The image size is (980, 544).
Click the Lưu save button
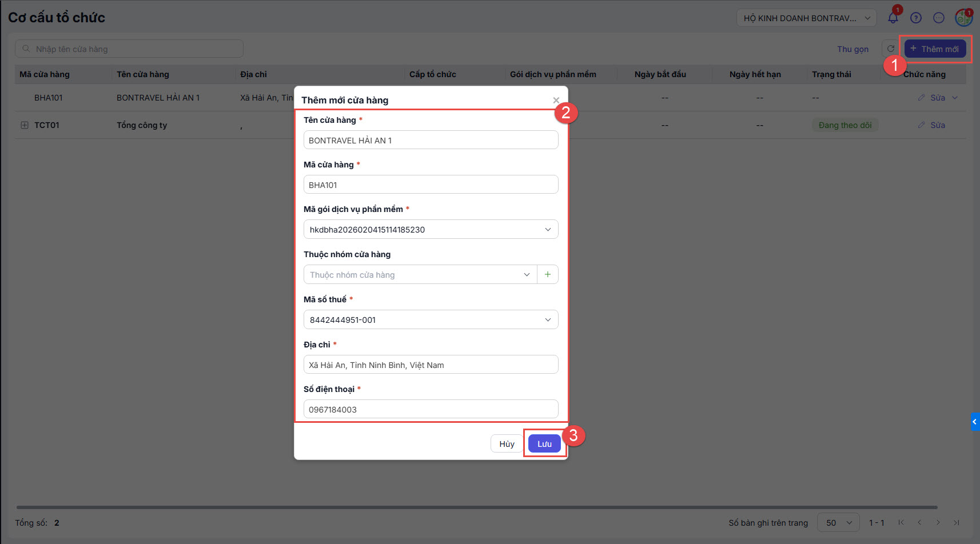point(544,444)
